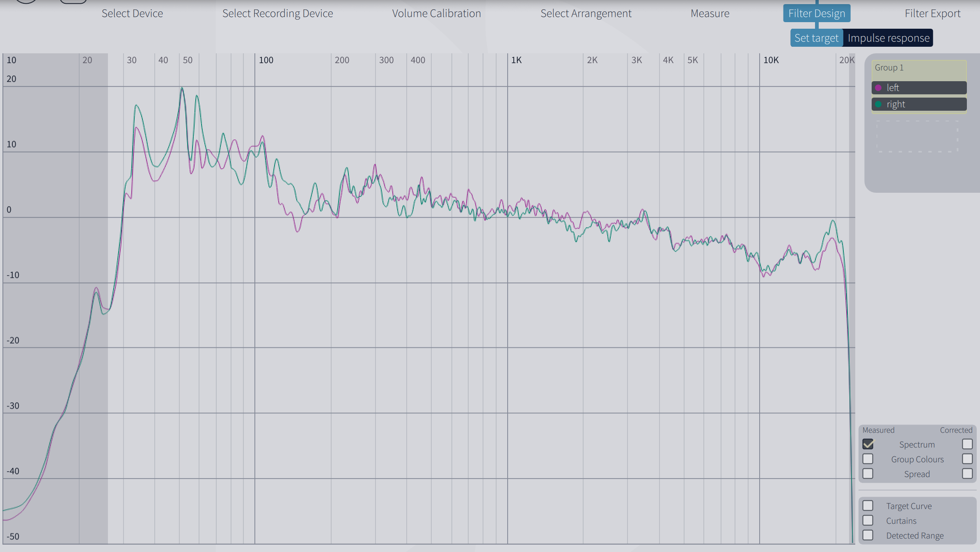Enable the Corrected Spread checkbox
The image size is (980, 552).
pyautogui.click(x=967, y=474)
